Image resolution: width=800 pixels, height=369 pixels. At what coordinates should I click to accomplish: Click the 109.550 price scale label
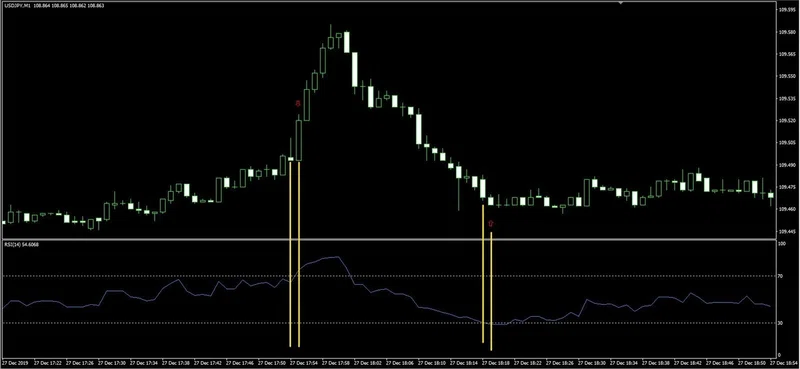[x=786, y=76]
